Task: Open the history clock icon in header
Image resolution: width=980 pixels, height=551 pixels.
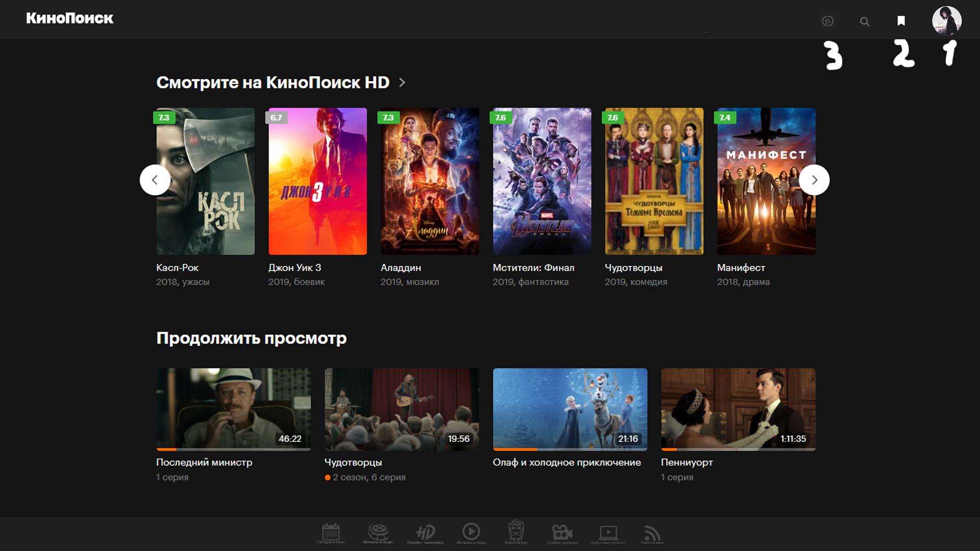Action: coord(827,21)
